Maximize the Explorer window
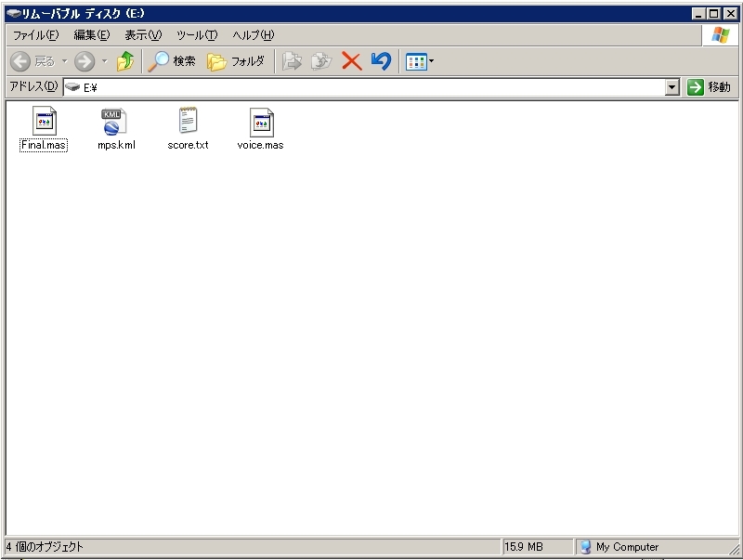 pyautogui.click(x=713, y=14)
